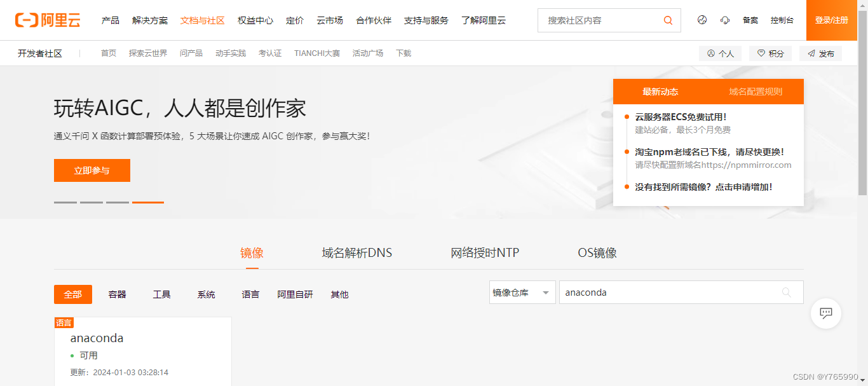Select the 其他 category filter
The width and height of the screenshot is (868, 386).
click(x=340, y=294)
